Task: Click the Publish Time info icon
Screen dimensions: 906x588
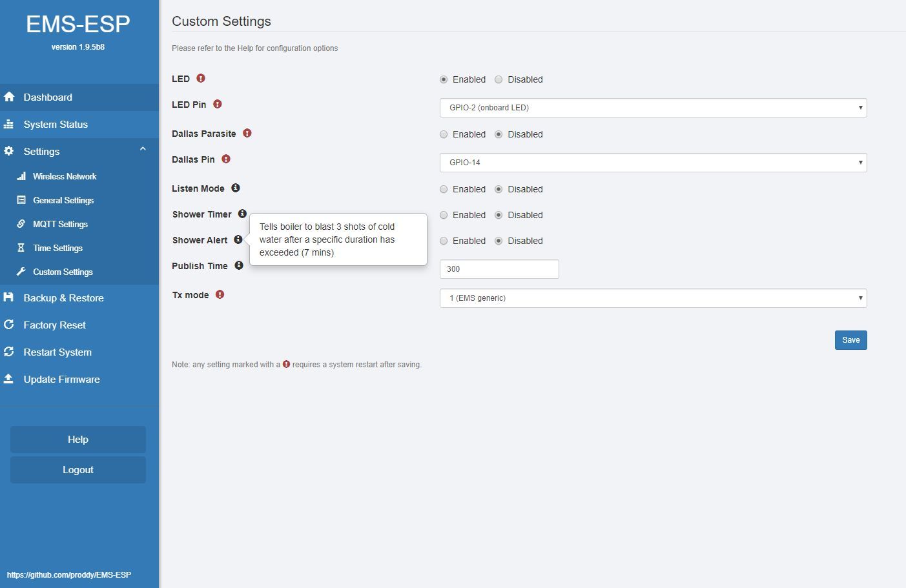Action: pyautogui.click(x=239, y=265)
